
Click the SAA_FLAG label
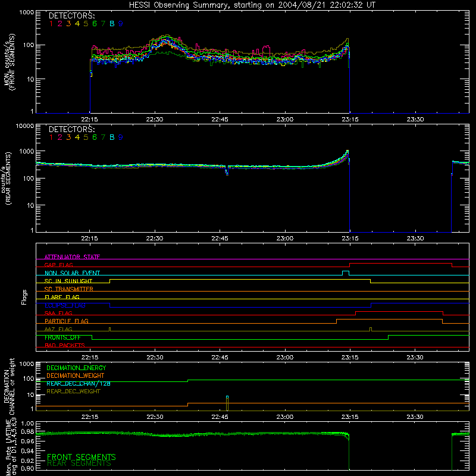click(x=58, y=313)
